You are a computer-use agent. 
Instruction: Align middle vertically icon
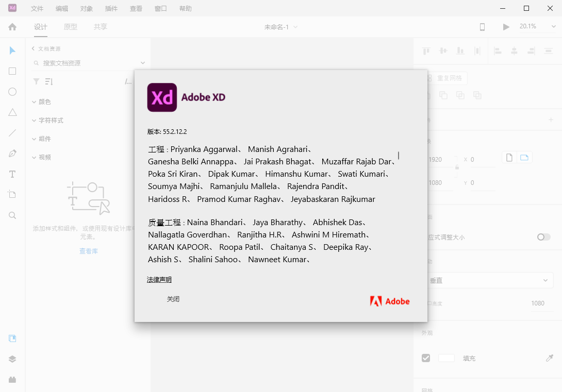443,51
